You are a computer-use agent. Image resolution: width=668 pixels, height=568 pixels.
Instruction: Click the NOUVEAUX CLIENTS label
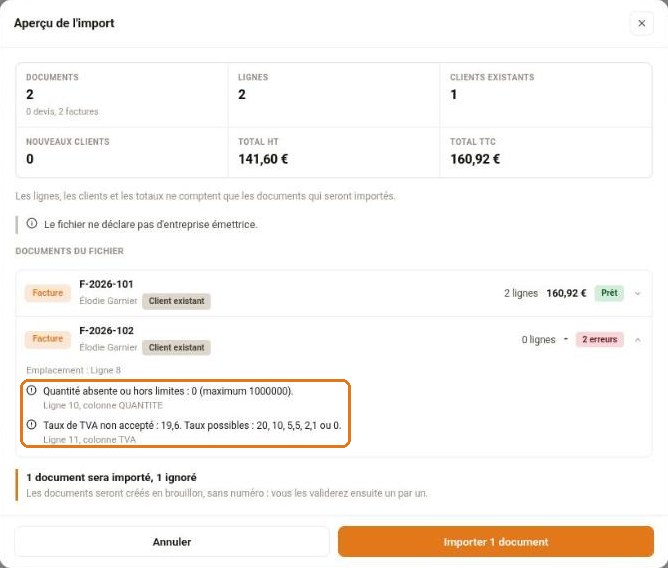pyautogui.click(x=68, y=141)
